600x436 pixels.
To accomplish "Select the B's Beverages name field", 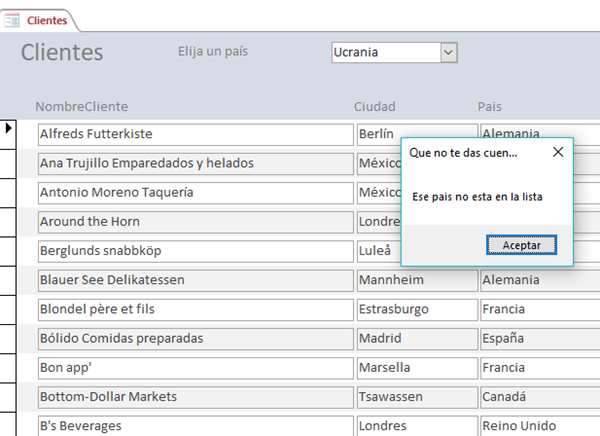I will (x=196, y=426).
